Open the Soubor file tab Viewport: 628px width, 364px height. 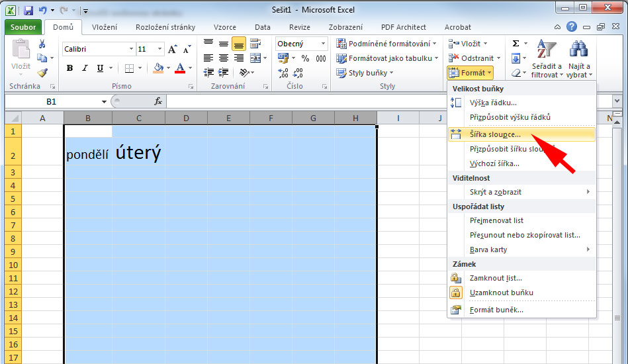click(22, 27)
